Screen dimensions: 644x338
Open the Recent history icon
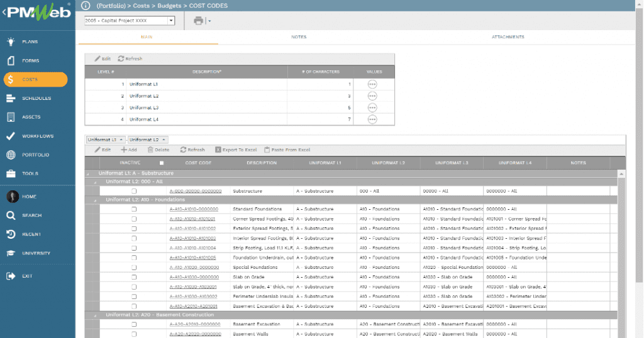click(x=11, y=234)
